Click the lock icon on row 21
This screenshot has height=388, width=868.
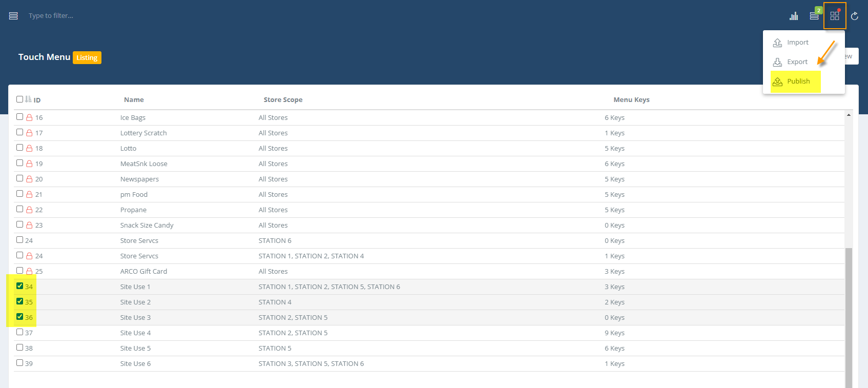click(x=29, y=194)
